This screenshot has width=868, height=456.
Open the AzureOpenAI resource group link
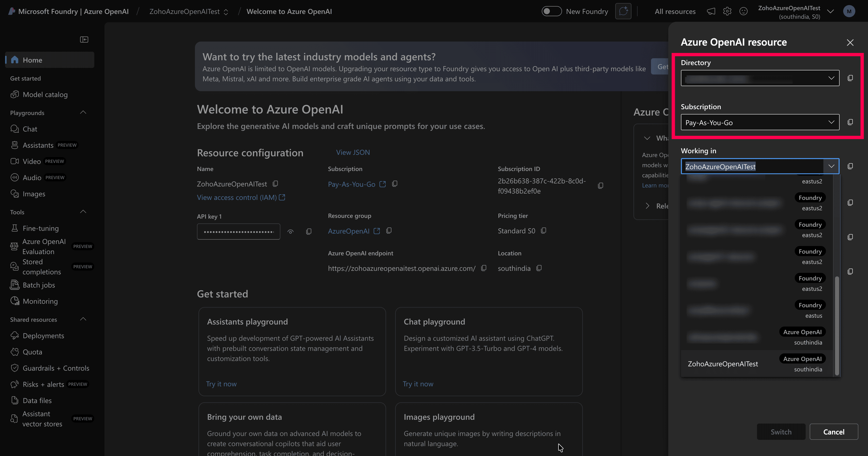click(x=354, y=231)
